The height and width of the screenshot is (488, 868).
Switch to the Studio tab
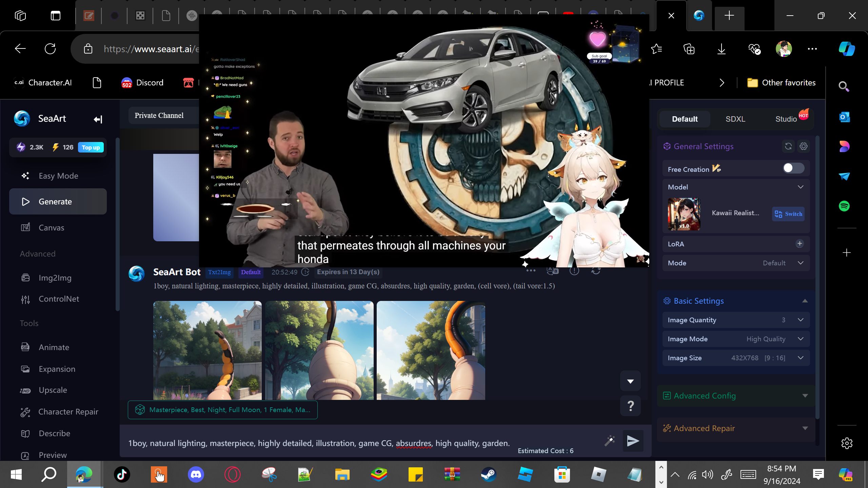tap(786, 119)
